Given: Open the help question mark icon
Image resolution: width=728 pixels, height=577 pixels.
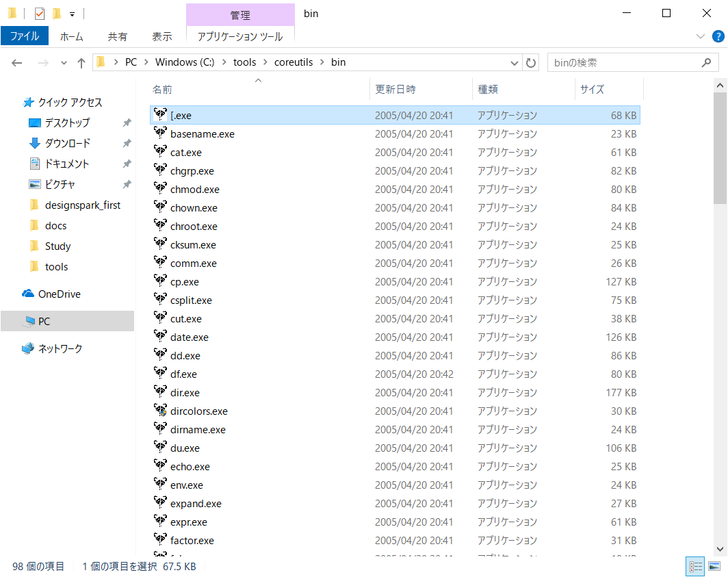Looking at the screenshot, I should tap(718, 36).
